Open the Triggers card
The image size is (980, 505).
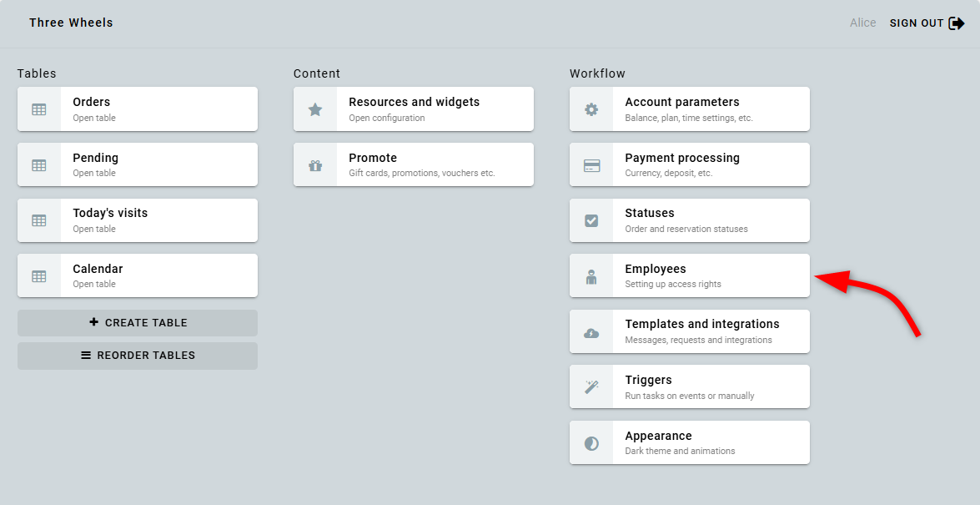(x=690, y=386)
